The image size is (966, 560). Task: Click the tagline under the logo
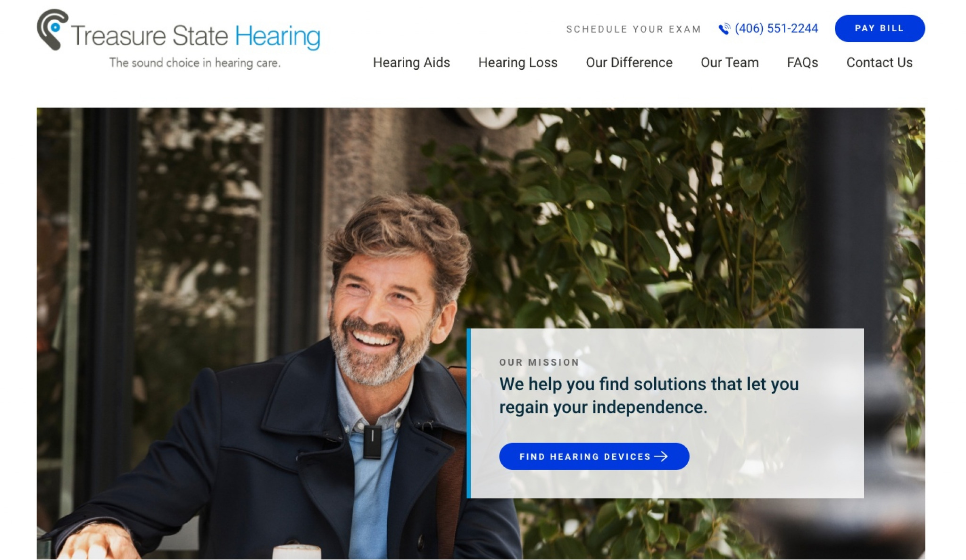point(195,63)
